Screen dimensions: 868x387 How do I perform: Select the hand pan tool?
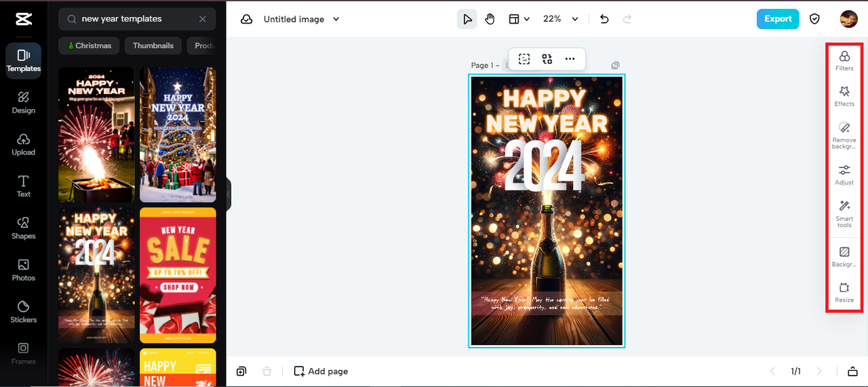490,19
